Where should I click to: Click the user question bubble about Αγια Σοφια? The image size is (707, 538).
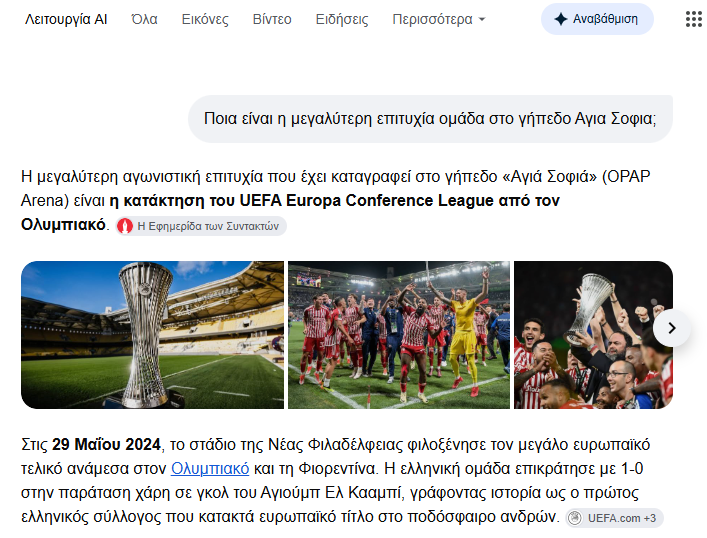(430, 119)
